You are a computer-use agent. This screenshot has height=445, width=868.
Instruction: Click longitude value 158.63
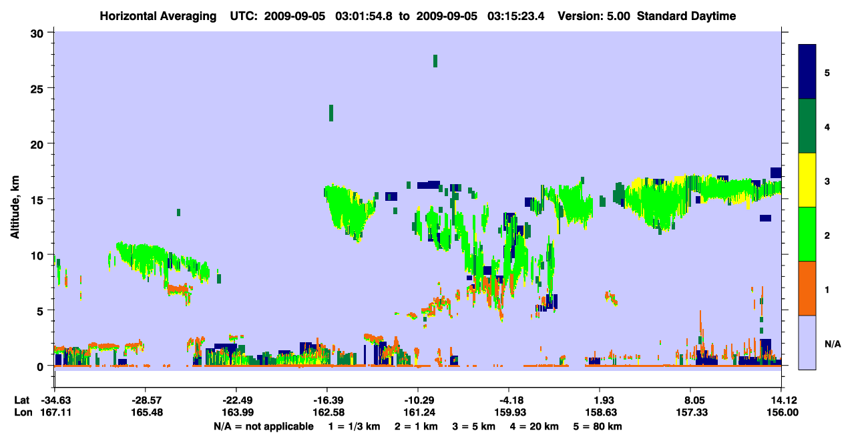pyautogui.click(x=600, y=412)
